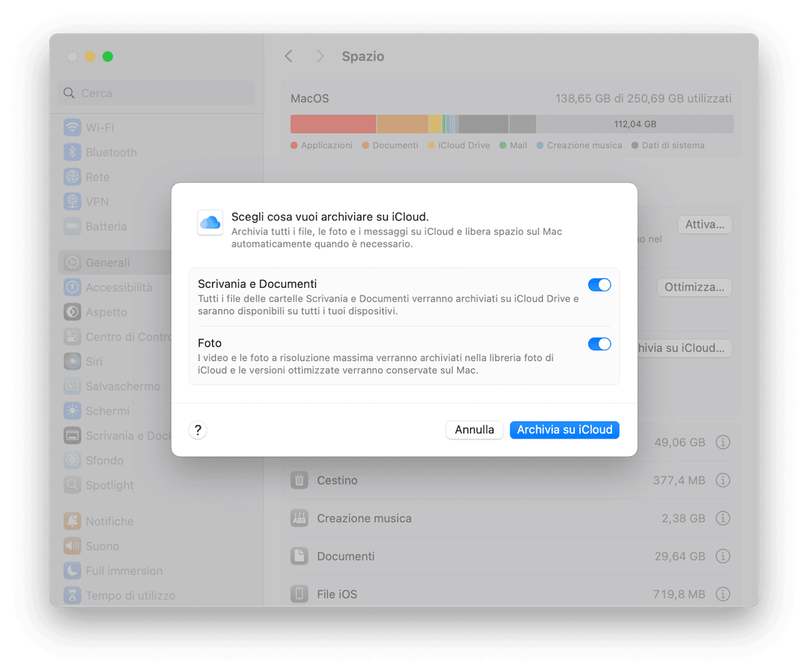Open Aspetto via its icon

pyautogui.click(x=72, y=312)
